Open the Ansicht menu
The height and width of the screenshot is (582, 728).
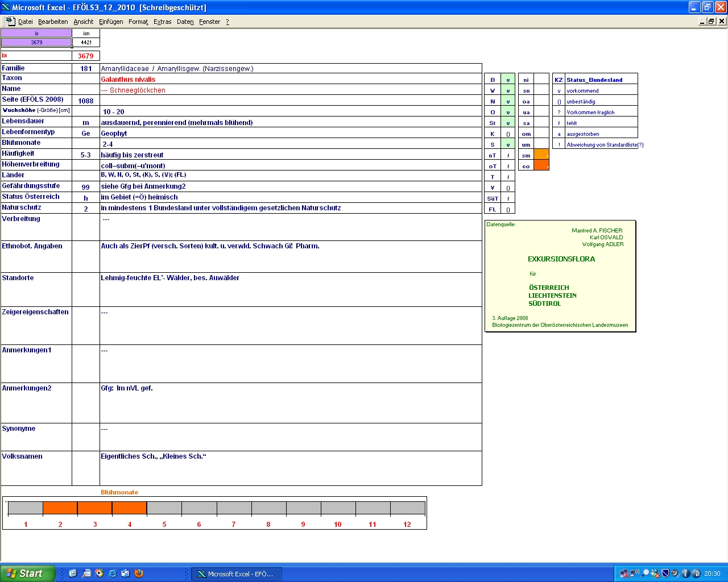click(x=83, y=22)
